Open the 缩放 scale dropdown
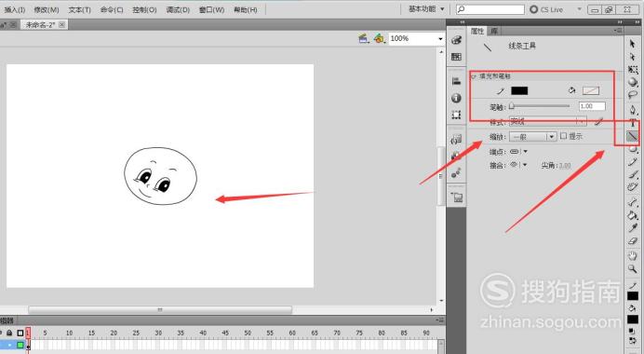The height and width of the screenshot is (354, 644). point(532,137)
